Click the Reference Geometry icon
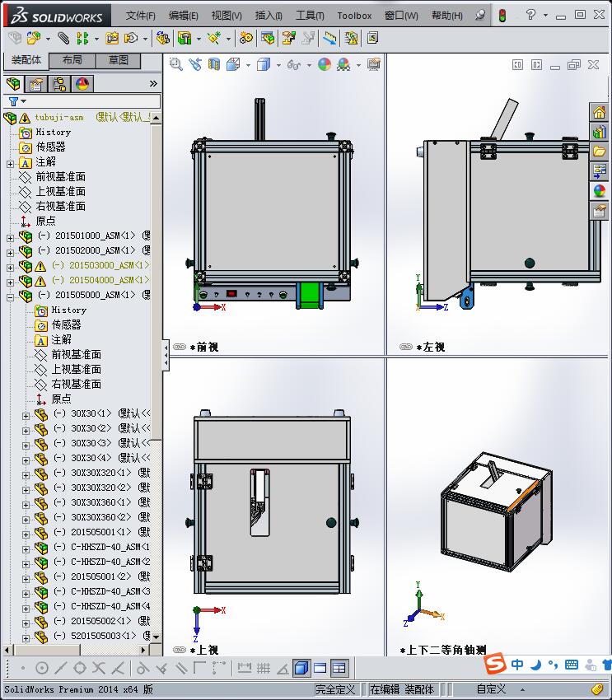Viewport: 612px width, 700px height. pyautogui.click(x=214, y=39)
